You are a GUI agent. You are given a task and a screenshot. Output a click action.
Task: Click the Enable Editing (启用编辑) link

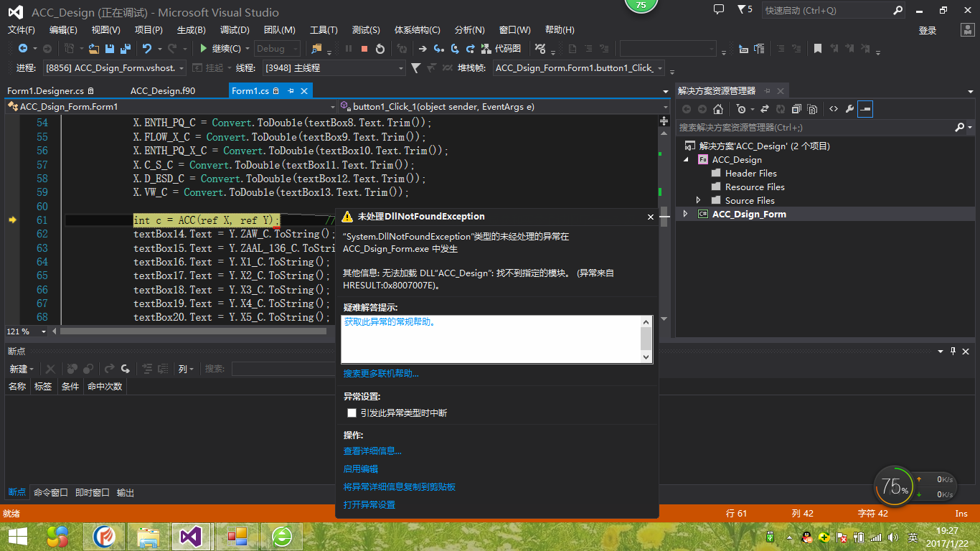pyautogui.click(x=361, y=469)
